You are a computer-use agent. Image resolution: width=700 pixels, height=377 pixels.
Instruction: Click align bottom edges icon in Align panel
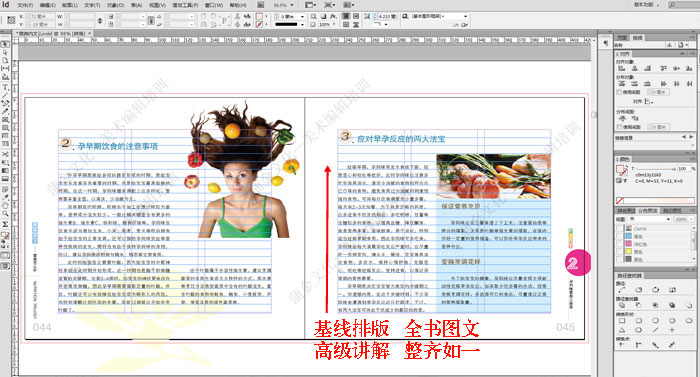coord(689,68)
